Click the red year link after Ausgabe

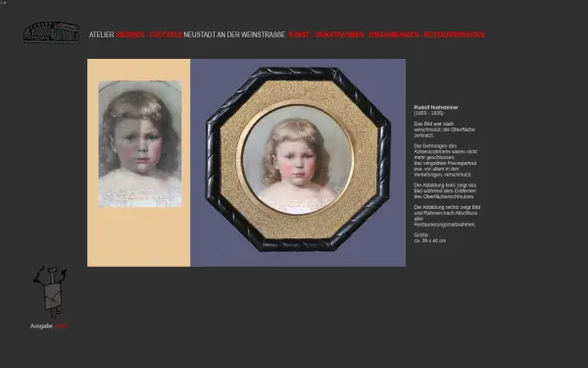[61, 326]
